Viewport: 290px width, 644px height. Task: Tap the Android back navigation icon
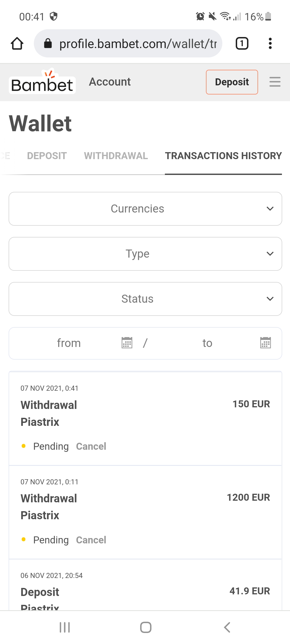coord(227,627)
